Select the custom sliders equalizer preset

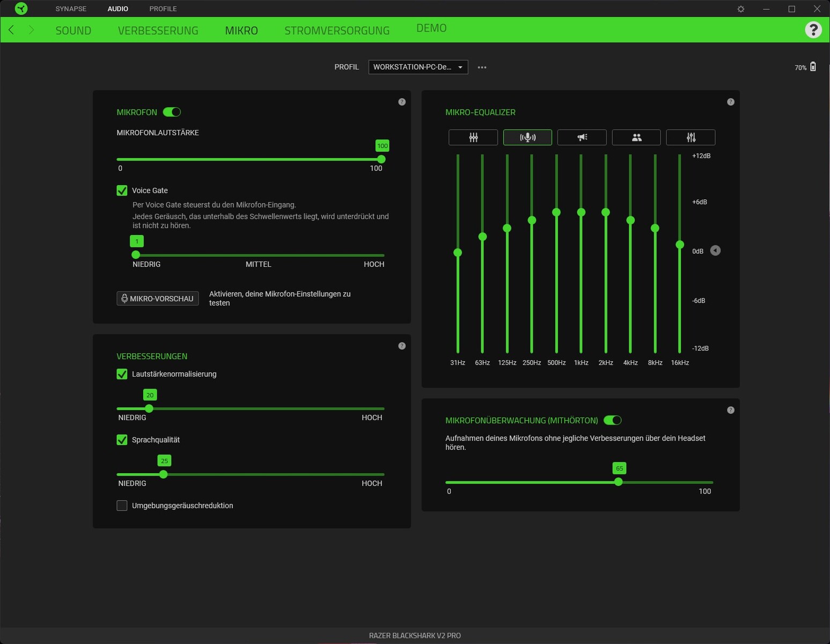691,137
